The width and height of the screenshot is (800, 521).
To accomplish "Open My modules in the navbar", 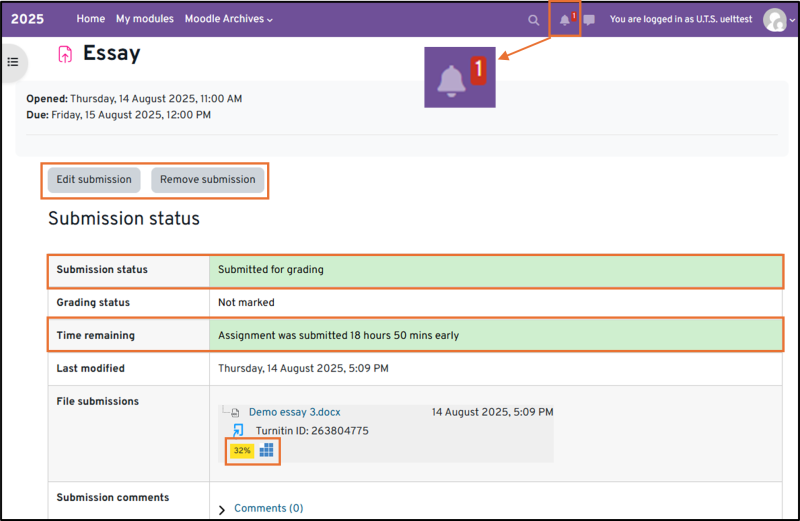I will (144, 19).
